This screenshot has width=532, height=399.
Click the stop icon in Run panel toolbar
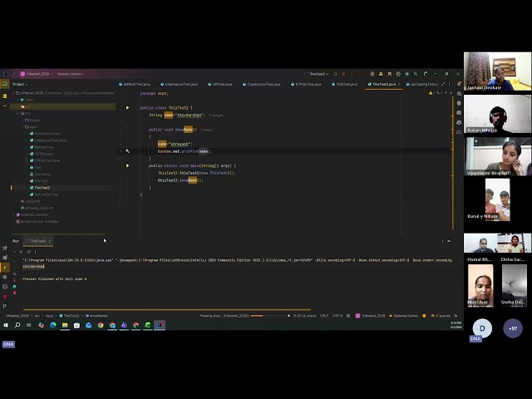[21, 252]
